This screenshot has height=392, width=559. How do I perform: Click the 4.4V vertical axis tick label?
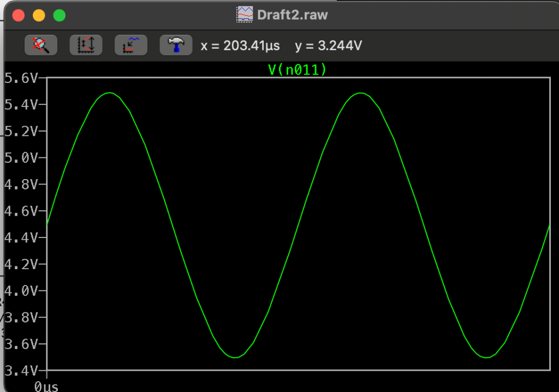(22, 238)
